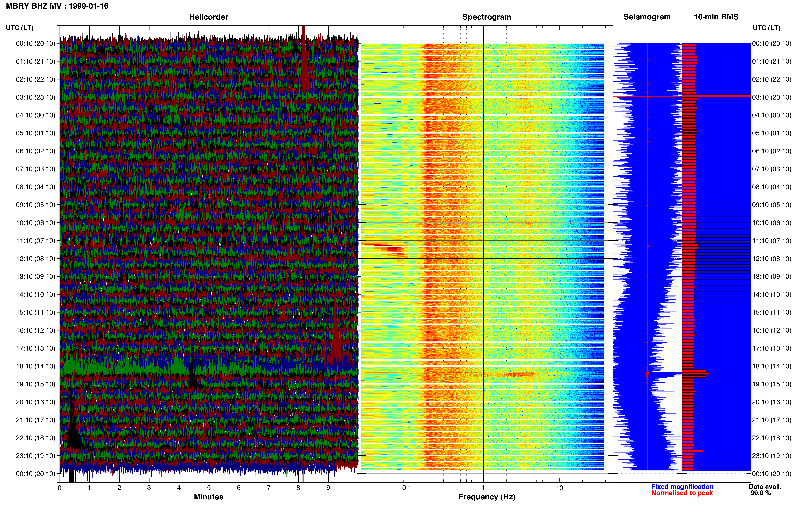Click the 21:10 (17:10) label on the right time axis
Screen dimensions: 812x508
point(772,420)
